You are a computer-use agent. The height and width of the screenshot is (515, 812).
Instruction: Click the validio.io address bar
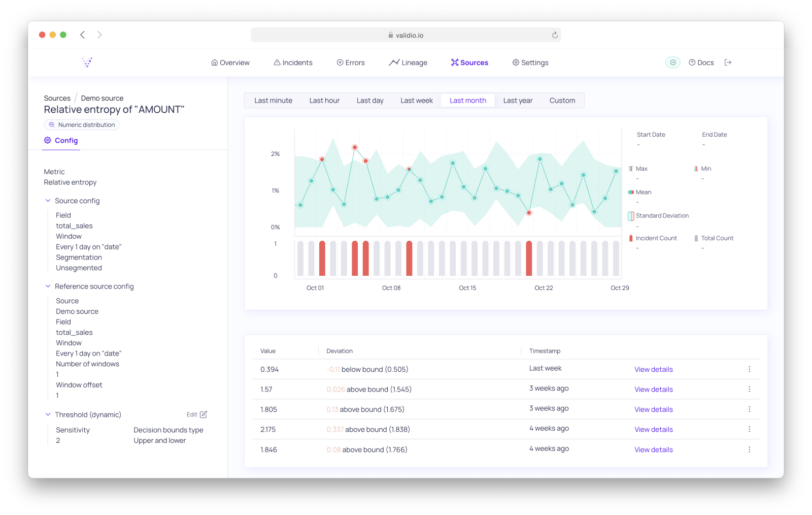(405, 35)
